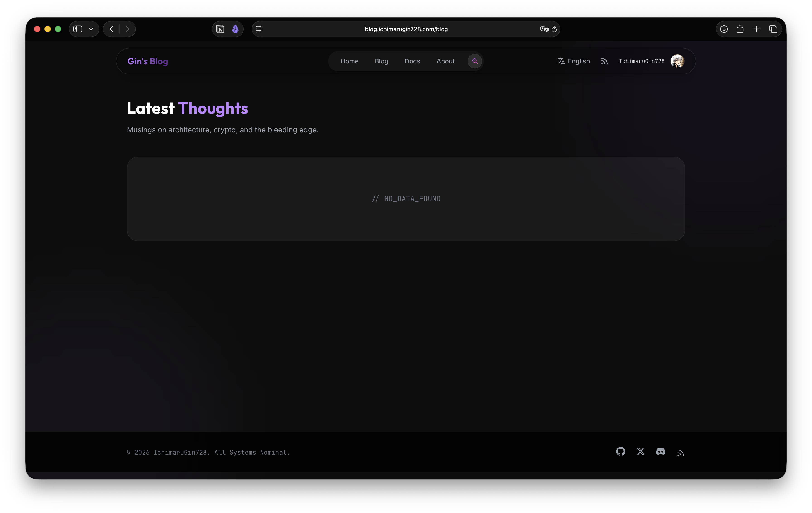Click the Gin's Blog logo link
This screenshot has height=513, width=812.
(147, 61)
